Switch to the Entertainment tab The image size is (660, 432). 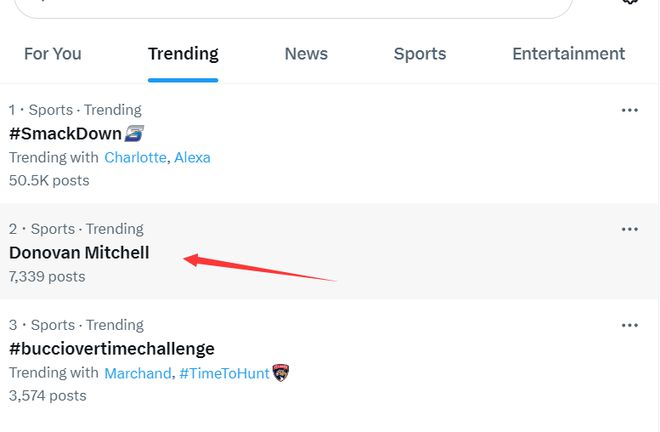pos(568,54)
